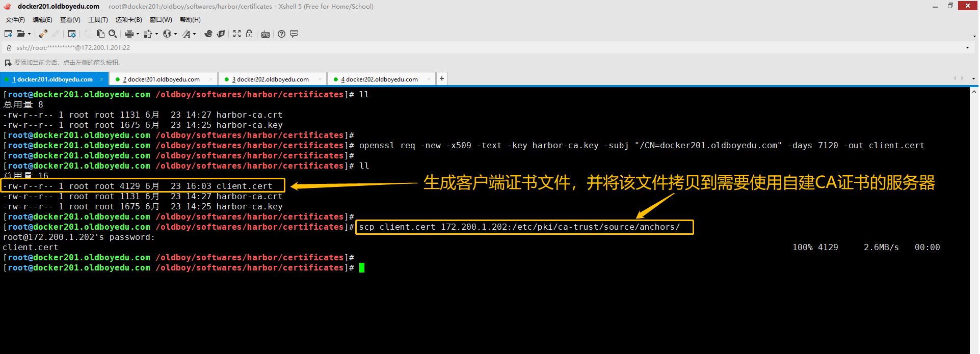The height and width of the screenshot is (354, 980).
Task: Close tab 2 docker201.oldboyedu.com
Action: tap(210, 79)
